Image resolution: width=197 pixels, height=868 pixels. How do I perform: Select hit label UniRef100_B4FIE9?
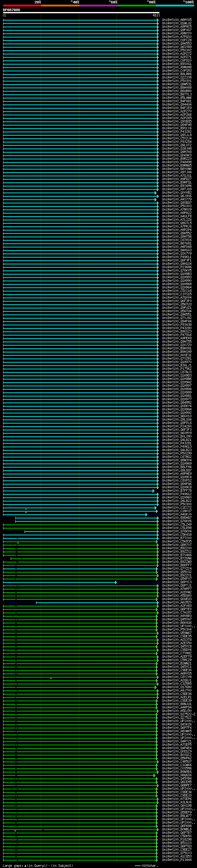tap(177, 108)
